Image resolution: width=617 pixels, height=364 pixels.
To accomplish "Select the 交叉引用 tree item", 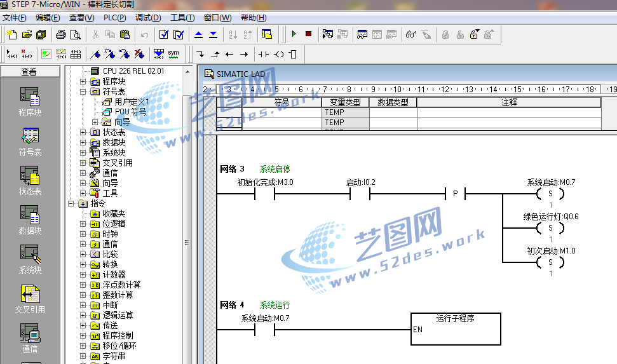I will pyautogui.click(x=118, y=163).
